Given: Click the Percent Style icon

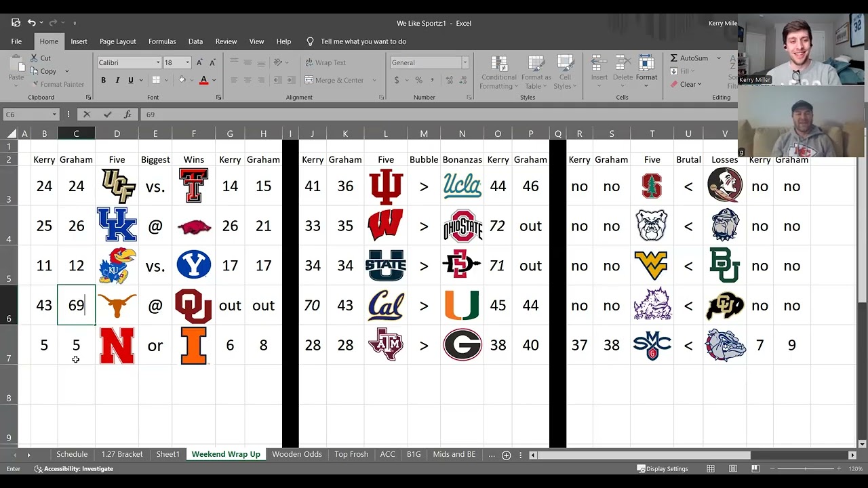Looking at the screenshot, I should [418, 80].
